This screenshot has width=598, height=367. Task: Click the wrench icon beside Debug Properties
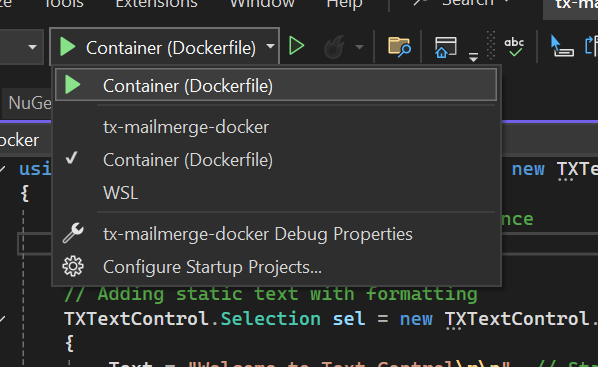pyautogui.click(x=73, y=233)
